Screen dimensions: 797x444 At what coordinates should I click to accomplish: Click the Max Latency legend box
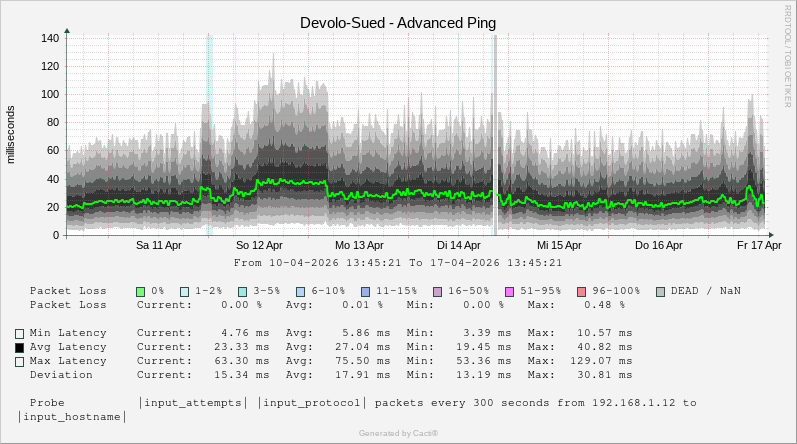click(19, 361)
